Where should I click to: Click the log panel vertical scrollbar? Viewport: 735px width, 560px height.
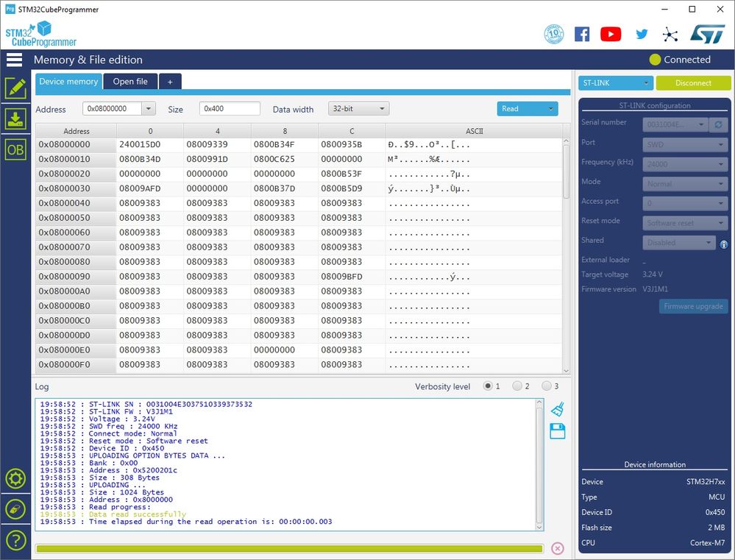(539, 464)
